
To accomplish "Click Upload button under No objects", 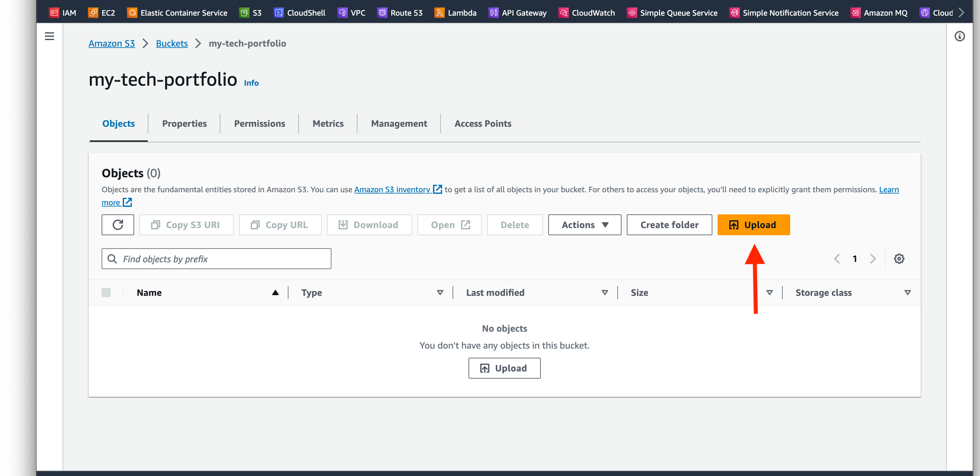I will (x=504, y=368).
